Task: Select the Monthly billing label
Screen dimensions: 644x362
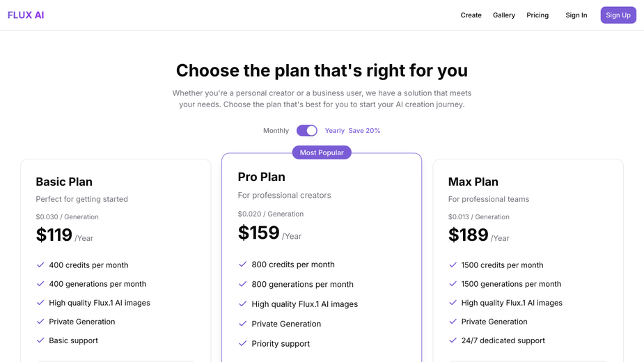Action: pyautogui.click(x=276, y=131)
